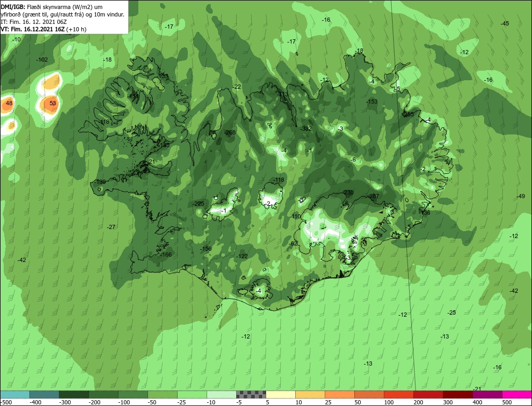Click the checkered -5 to 5 legend swatch
532x406 pixels.
[x=251, y=394]
